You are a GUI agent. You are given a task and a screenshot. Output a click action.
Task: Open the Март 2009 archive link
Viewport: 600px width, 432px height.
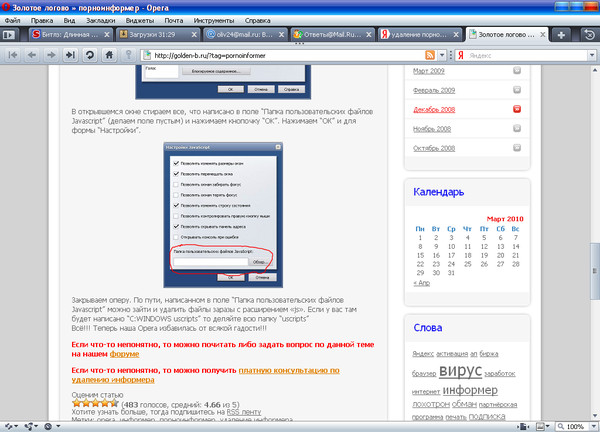click(x=429, y=71)
